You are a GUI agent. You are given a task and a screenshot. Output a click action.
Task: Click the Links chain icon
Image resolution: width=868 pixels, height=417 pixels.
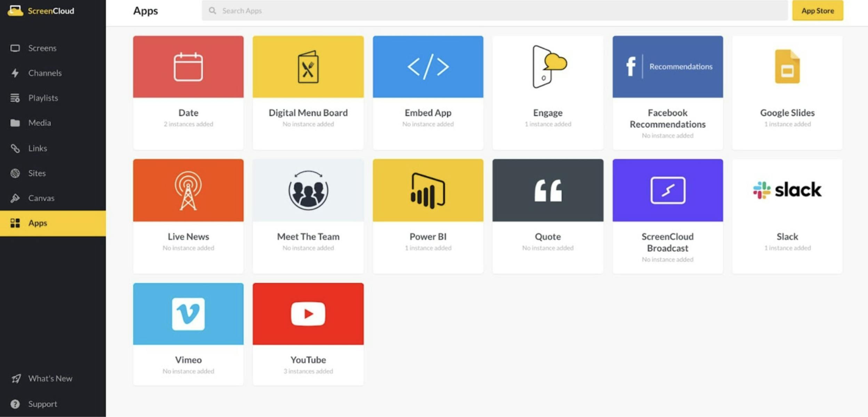(15, 148)
